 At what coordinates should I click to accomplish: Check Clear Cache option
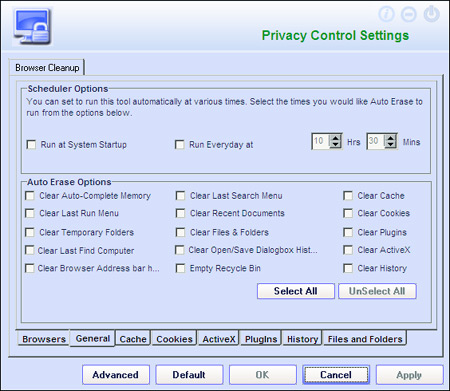click(x=348, y=196)
